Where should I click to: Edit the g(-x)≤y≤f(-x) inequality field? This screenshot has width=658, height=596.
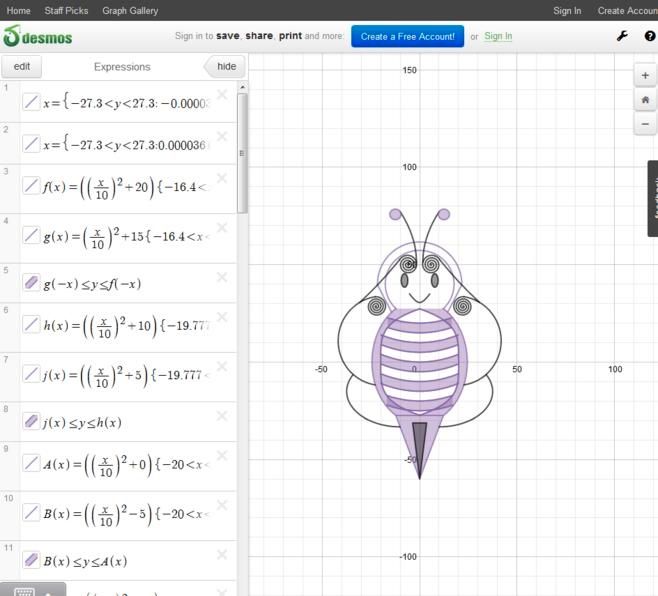click(92, 284)
